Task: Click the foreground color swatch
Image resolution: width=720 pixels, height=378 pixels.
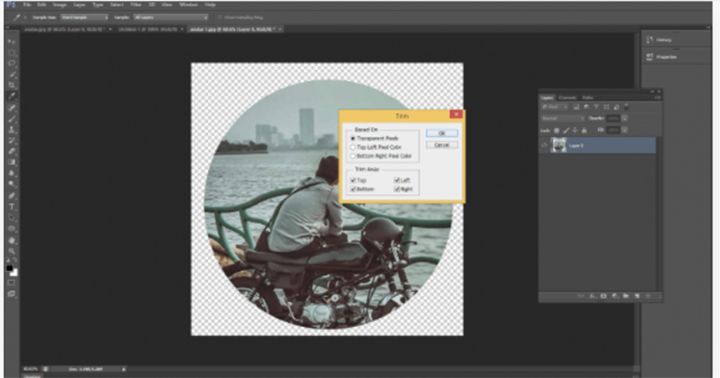Action: pyautogui.click(x=9, y=268)
